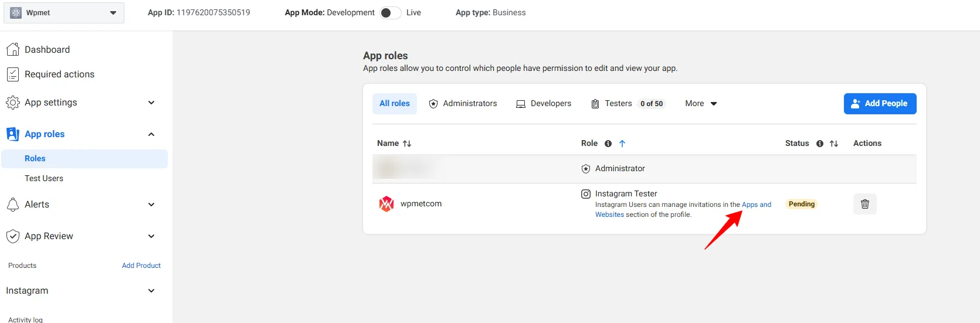The height and width of the screenshot is (323, 980).
Task: Click the Alerts bell icon
Action: tap(13, 205)
